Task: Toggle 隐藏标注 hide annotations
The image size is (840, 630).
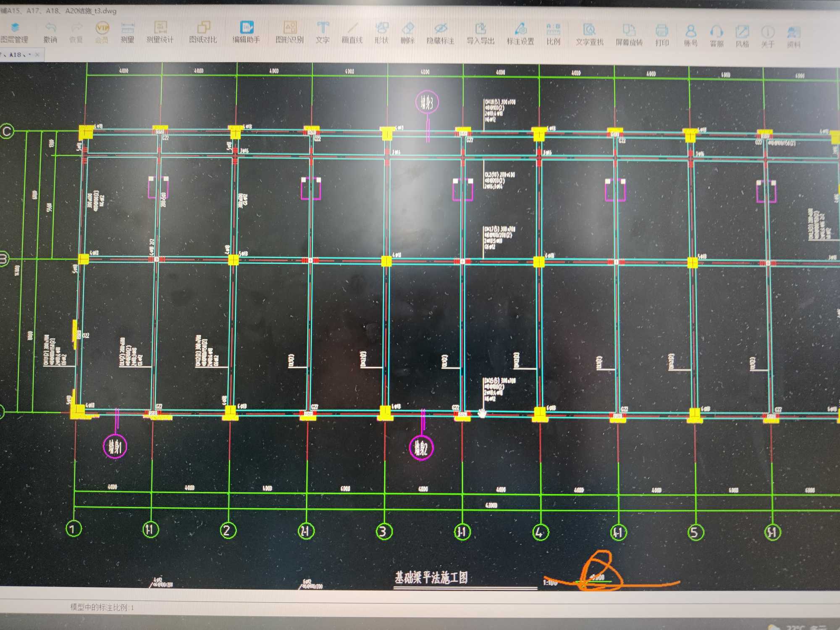Action: point(441,34)
